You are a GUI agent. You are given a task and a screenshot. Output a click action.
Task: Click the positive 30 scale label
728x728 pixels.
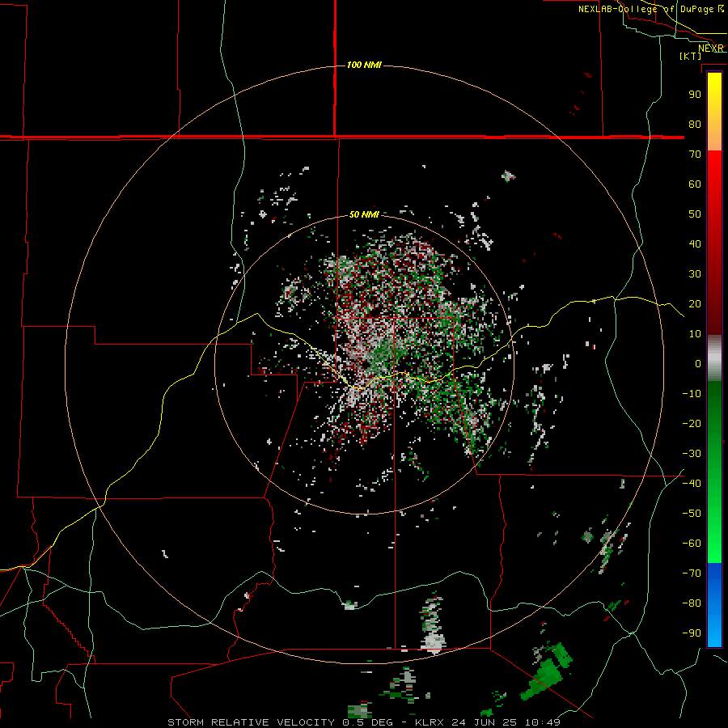click(695, 274)
